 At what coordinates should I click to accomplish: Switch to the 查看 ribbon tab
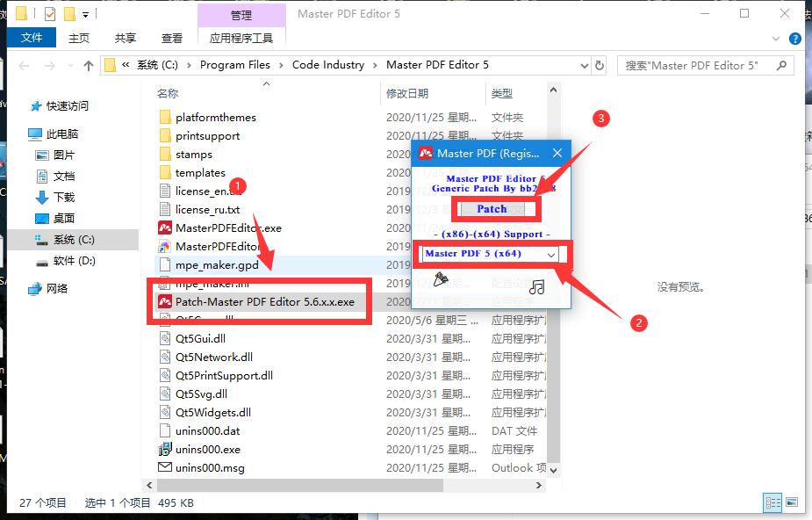171,38
